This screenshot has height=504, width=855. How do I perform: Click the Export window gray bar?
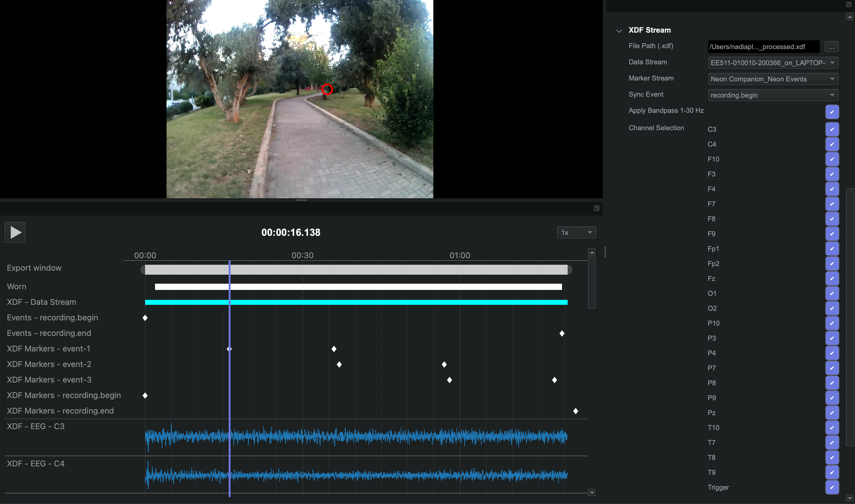tap(356, 270)
